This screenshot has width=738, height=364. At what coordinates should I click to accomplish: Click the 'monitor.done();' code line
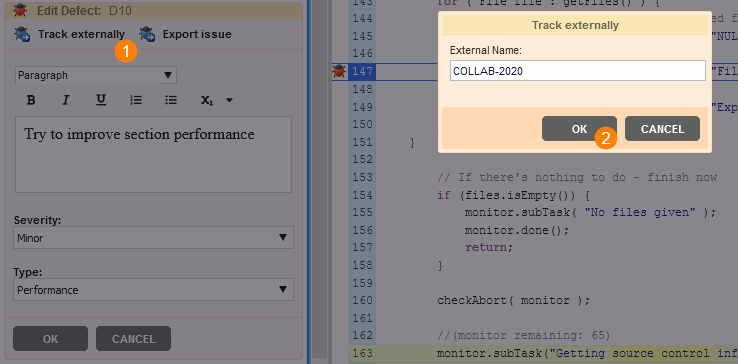tap(517, 231)
